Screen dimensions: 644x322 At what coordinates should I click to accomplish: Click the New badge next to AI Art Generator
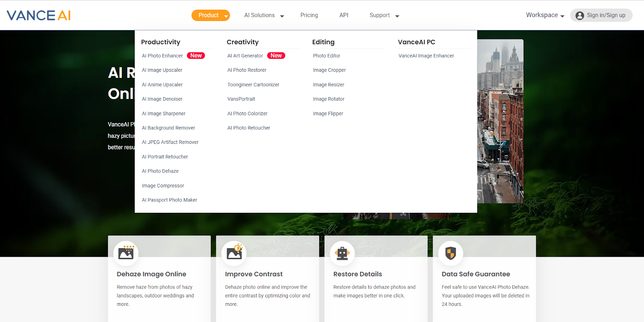pos(276,56)
